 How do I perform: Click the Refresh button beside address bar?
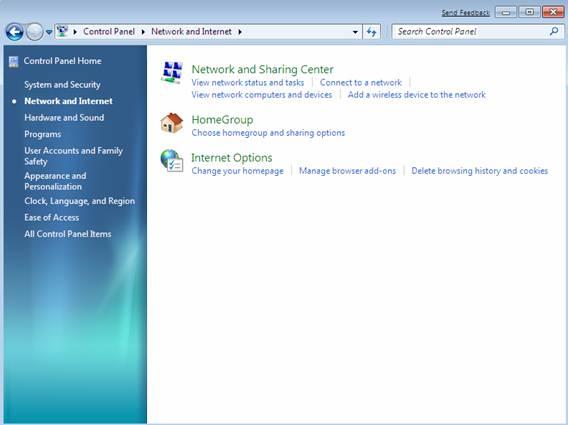[x=371, y=32]
